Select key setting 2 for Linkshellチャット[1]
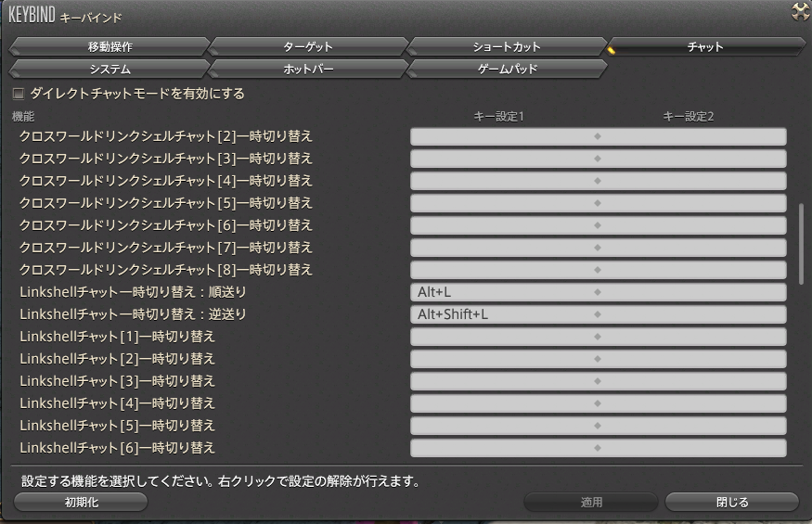This screenshot has height=524, width=812. click(x=692, y=337)
